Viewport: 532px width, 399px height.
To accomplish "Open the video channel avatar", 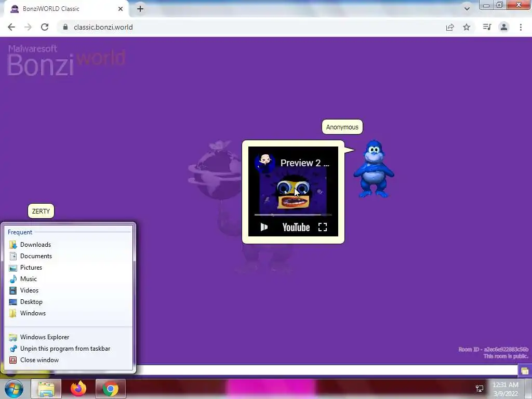I will (265, 162).
